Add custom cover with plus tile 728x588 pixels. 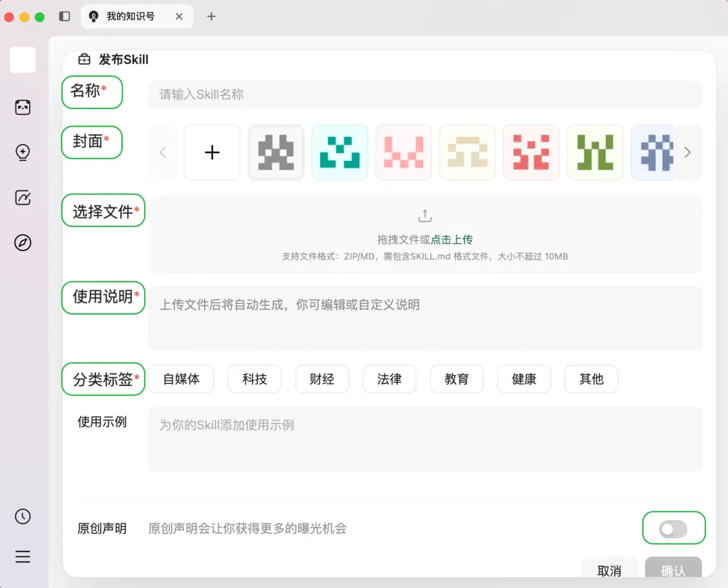(212, 152)
